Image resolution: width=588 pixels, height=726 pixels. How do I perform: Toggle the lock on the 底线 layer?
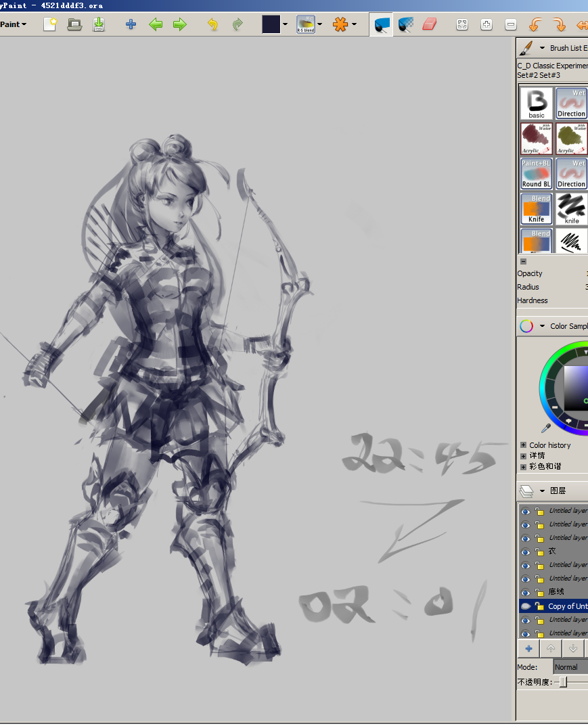pyautogui.click(x=539, y=592)
